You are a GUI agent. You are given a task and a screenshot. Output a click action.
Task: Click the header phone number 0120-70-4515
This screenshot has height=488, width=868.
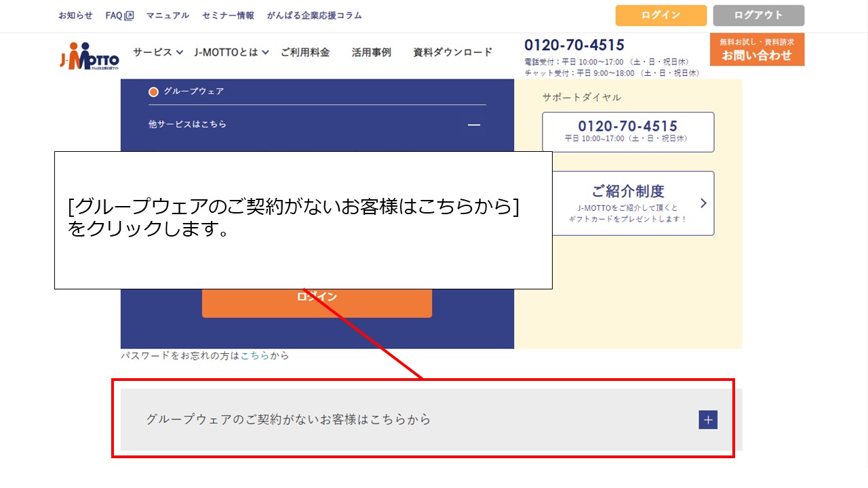tap(574, 45)
